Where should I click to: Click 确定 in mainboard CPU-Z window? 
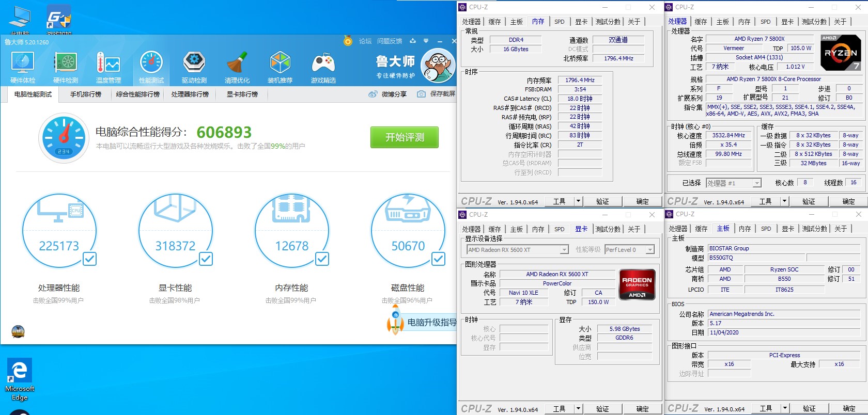point(849,408)
